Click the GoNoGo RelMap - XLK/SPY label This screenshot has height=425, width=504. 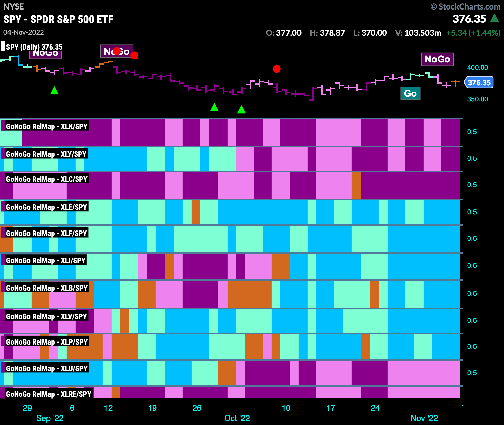pyautogui.click(x=47, y=126)
